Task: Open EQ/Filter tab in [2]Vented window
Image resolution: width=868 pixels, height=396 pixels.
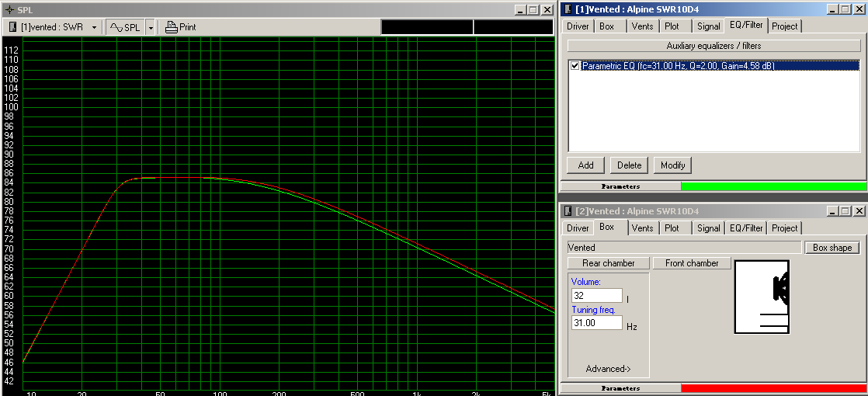Action: (x=746, y=228)
